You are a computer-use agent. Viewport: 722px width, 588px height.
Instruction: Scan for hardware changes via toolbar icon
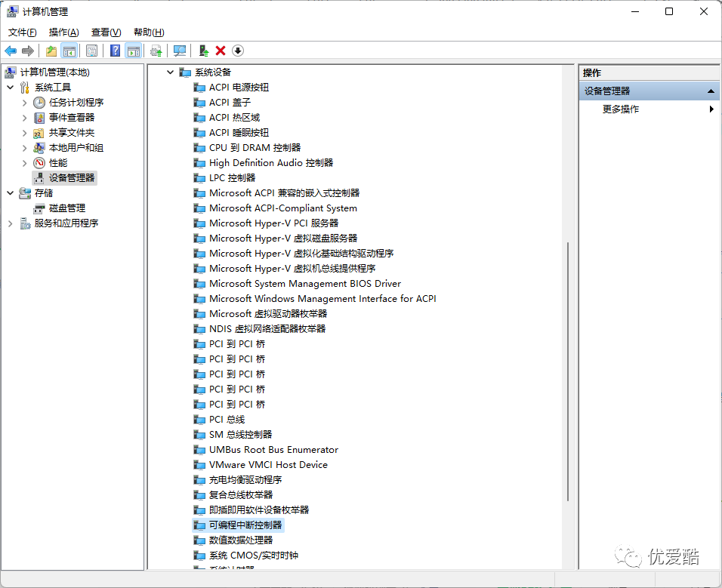(x=179, y=51)
